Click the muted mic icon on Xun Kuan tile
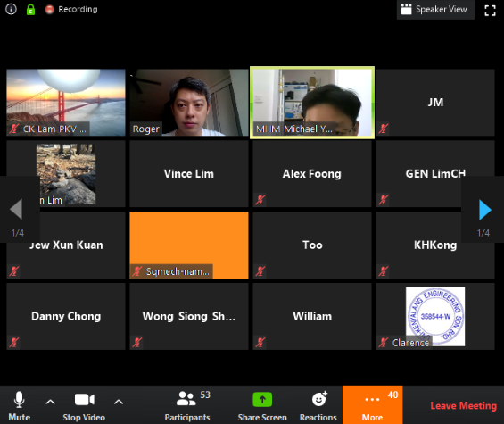Image resolution: width=504 pixels, height=424 pixels. click(x=13, y=271)
